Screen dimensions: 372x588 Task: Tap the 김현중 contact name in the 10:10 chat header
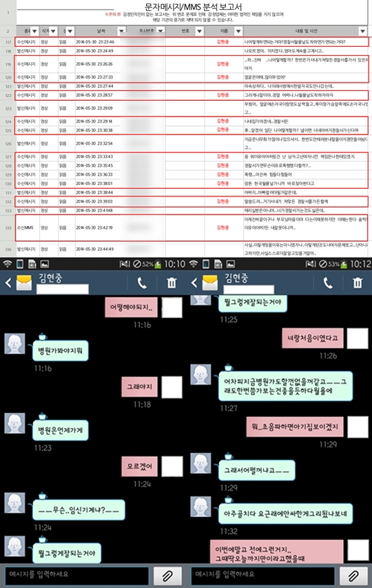(50, 278)
